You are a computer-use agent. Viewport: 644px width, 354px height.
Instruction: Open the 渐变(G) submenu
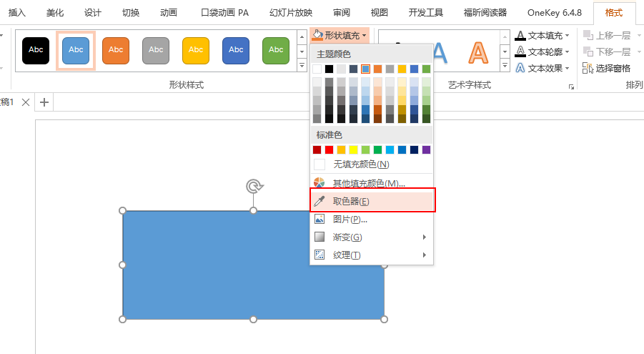coord(372,237)
